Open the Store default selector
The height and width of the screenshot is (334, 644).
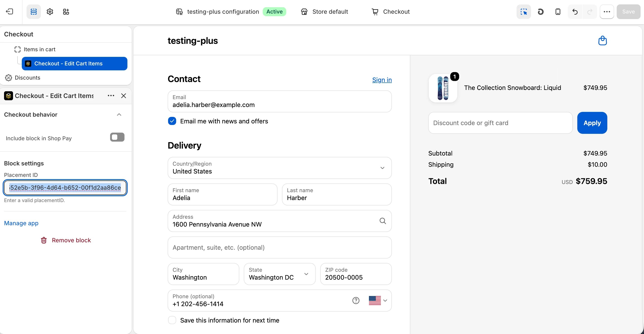(324, 11)
